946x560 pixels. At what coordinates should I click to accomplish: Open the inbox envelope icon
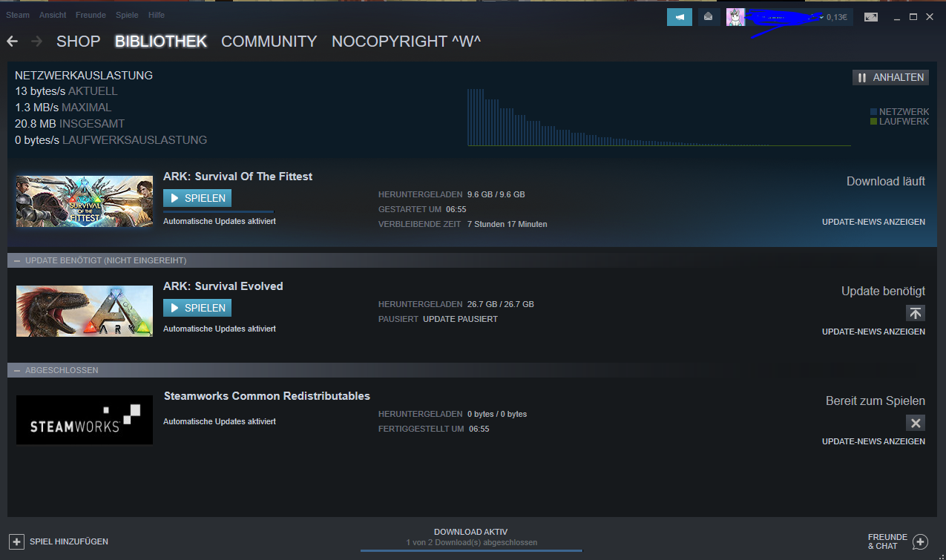(x=709, y=17)
